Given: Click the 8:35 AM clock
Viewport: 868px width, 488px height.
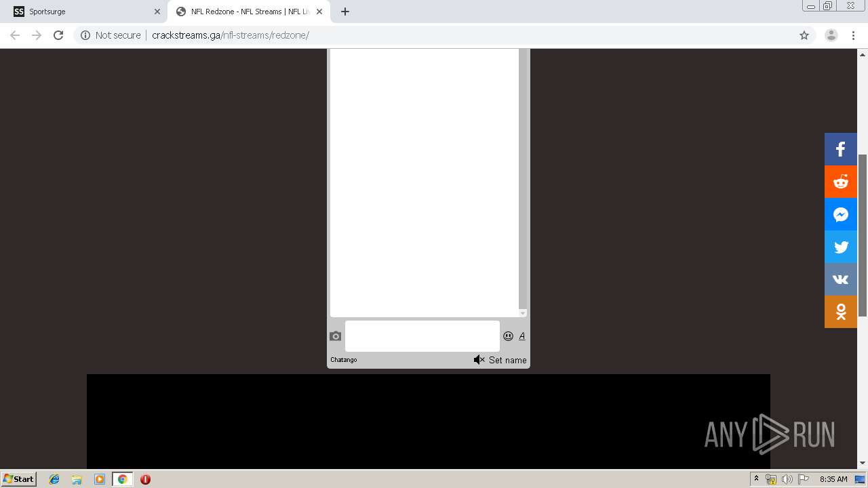Looking at the screenshot, I should (833, 479).
